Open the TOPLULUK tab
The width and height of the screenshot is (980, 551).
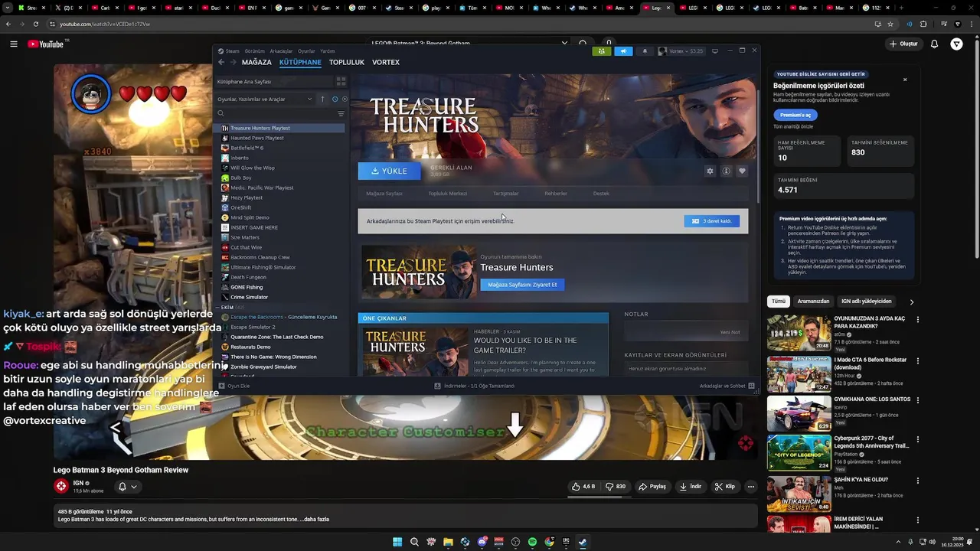(347, 62)
